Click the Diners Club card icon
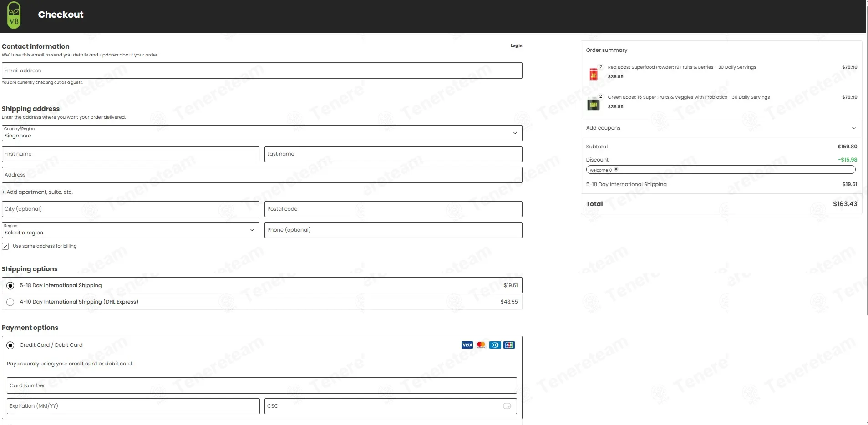 (x=495, y=345)
